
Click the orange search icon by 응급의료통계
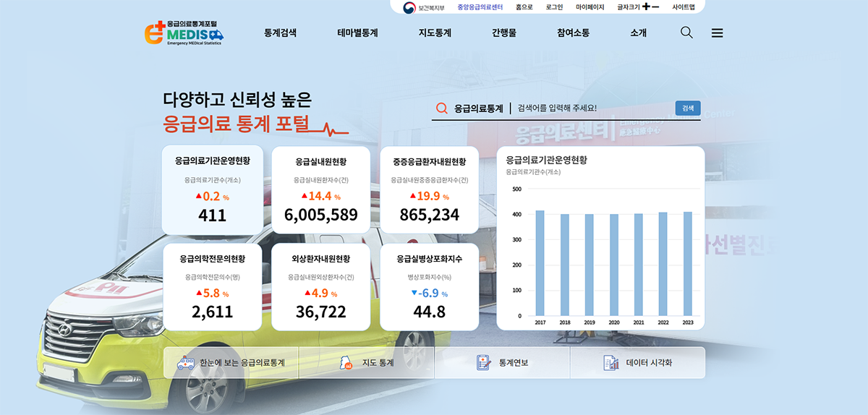tap(442, 108)
